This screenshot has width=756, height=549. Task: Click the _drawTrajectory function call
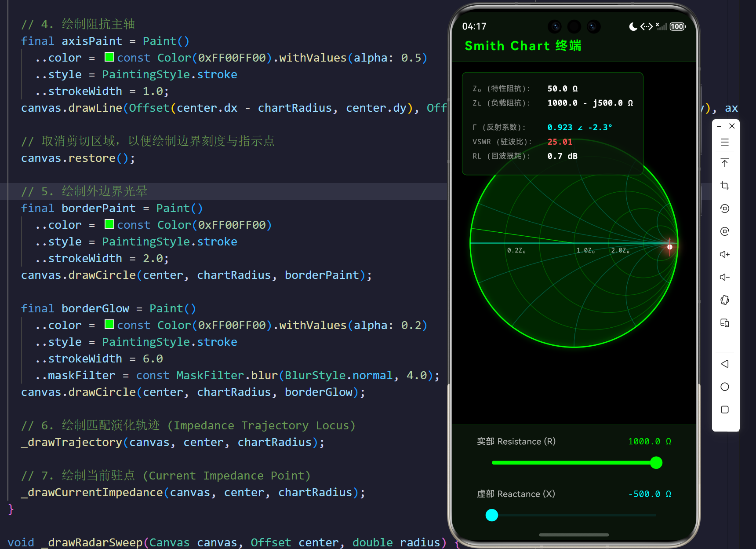click(x=173, y=442)
